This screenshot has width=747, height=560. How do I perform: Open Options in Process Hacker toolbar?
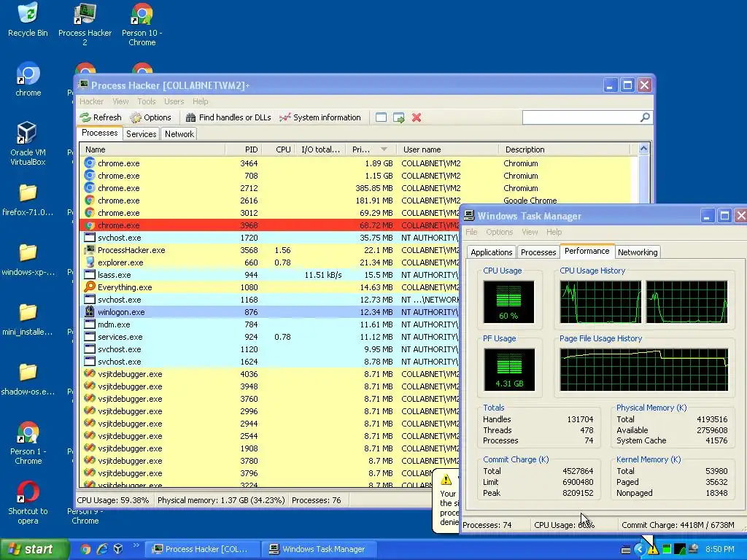[x=151, y=117]
